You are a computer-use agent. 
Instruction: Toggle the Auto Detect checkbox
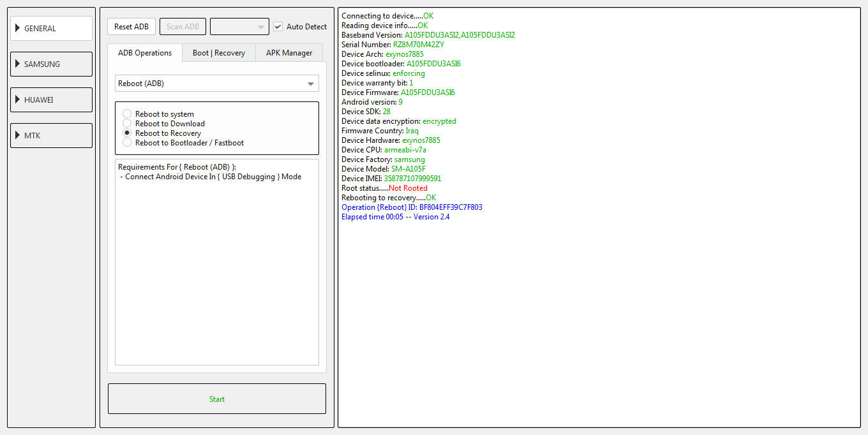278,27
